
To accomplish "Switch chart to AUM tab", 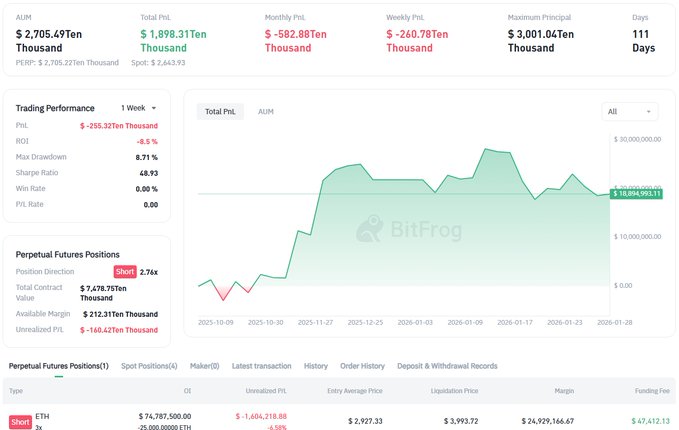I will point(266,112).
